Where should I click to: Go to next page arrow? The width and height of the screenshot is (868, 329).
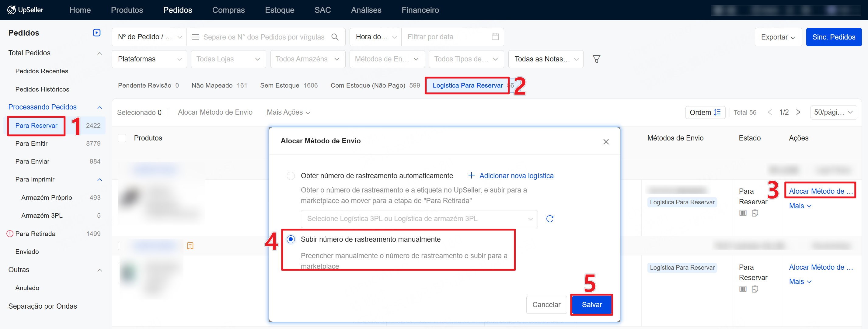(798, 113)
